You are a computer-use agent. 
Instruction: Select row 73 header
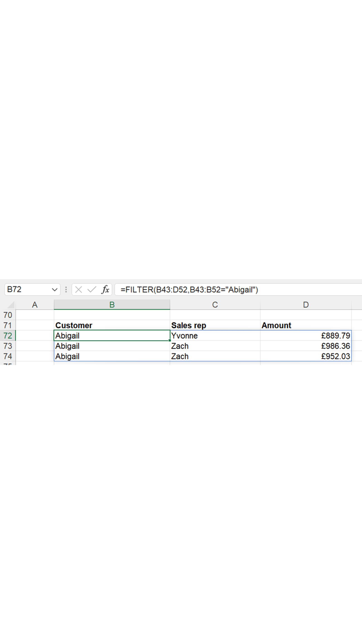tap(8, 346)
